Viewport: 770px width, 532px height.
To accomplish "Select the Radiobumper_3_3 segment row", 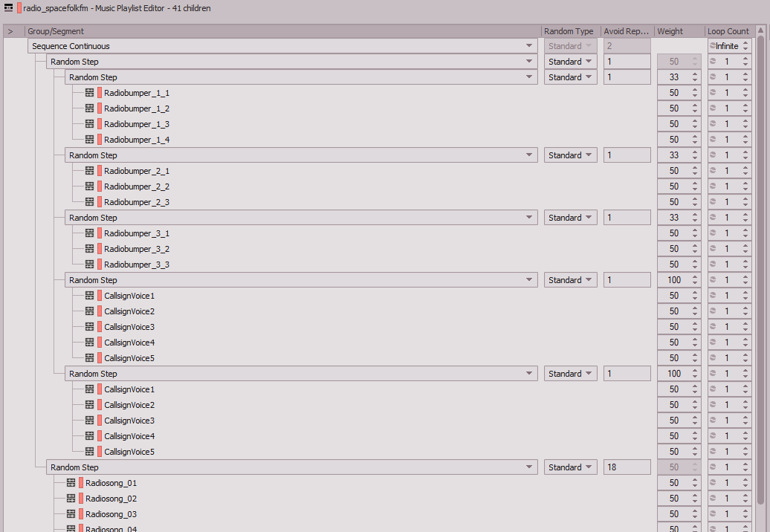I will (x=137, y=265).
